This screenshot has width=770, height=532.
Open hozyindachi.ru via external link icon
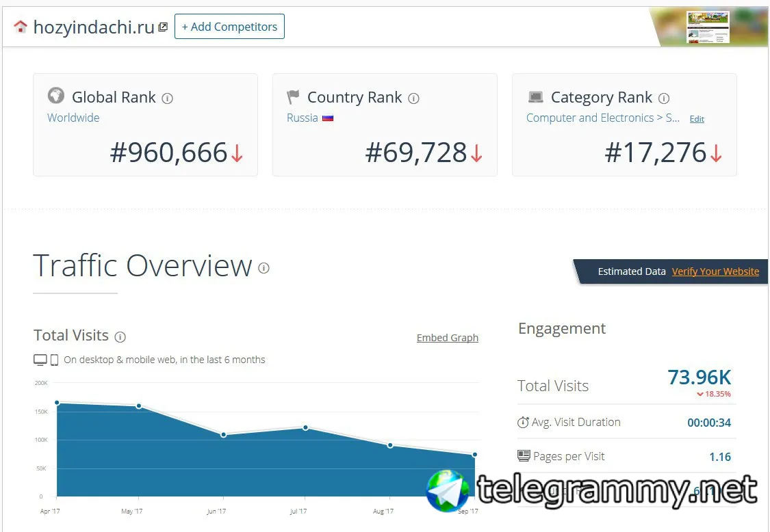163,27
